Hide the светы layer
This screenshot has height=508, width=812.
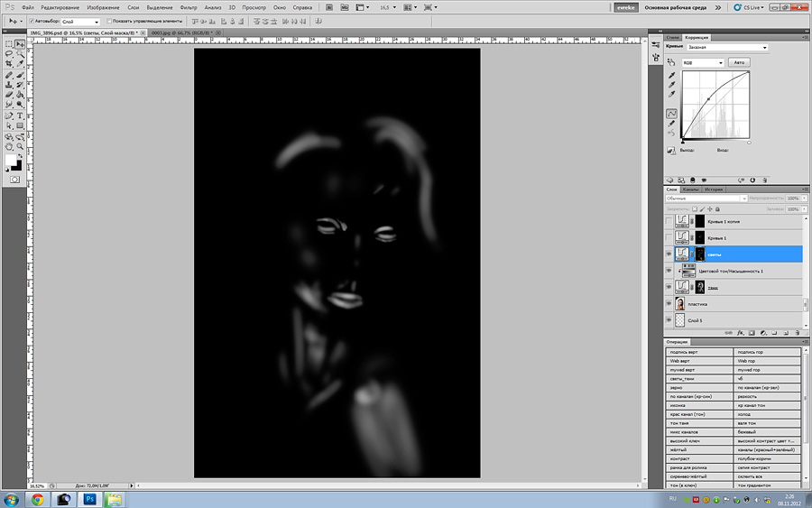(x=669, y=254)
